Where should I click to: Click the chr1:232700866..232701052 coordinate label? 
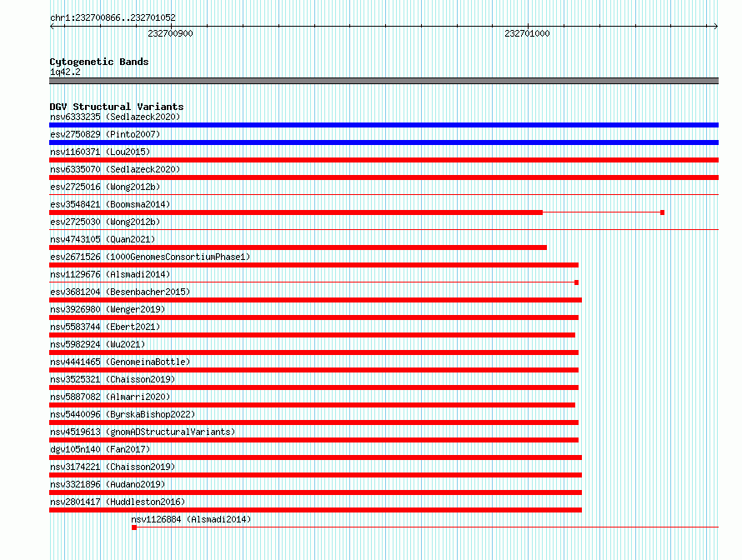tap(113, 17)
